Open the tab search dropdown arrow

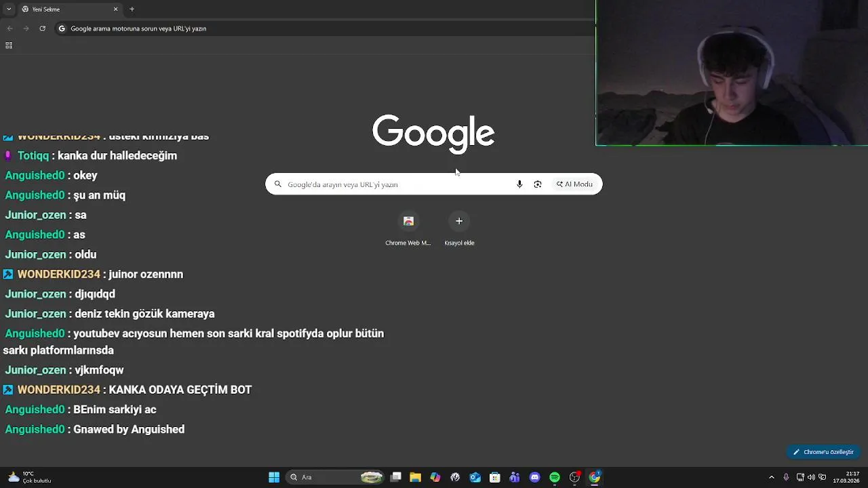[x=8, y=9]
